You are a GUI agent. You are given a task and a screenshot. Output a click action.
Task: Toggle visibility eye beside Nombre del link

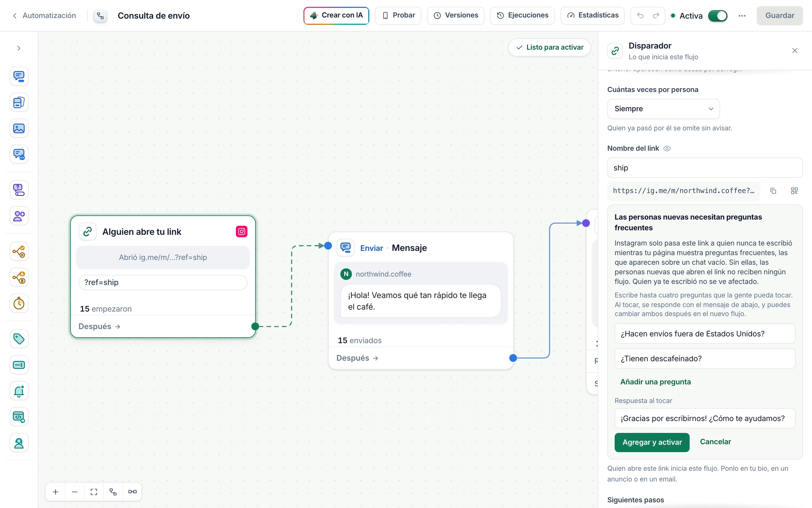[x=667, y=148]
